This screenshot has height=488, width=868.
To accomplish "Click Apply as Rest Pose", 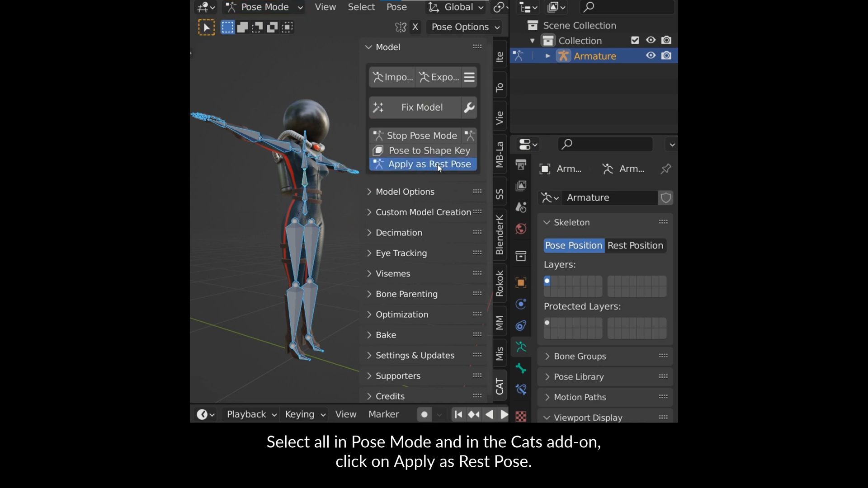I will [423, 164].
